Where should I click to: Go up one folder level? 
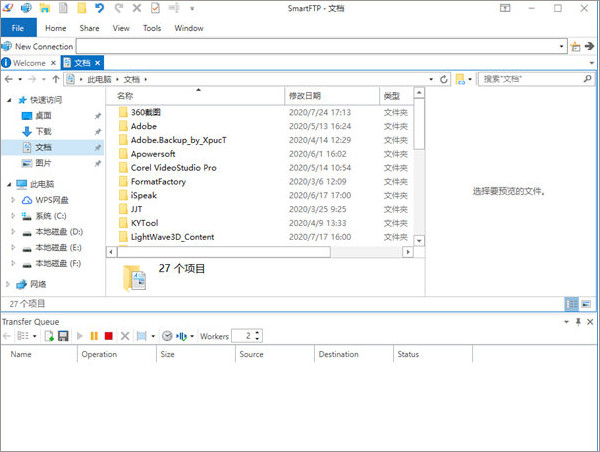click(55, 78)
